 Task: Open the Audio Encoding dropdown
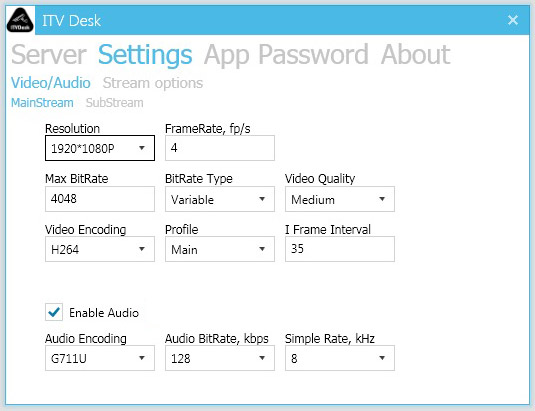coord(100,358)
